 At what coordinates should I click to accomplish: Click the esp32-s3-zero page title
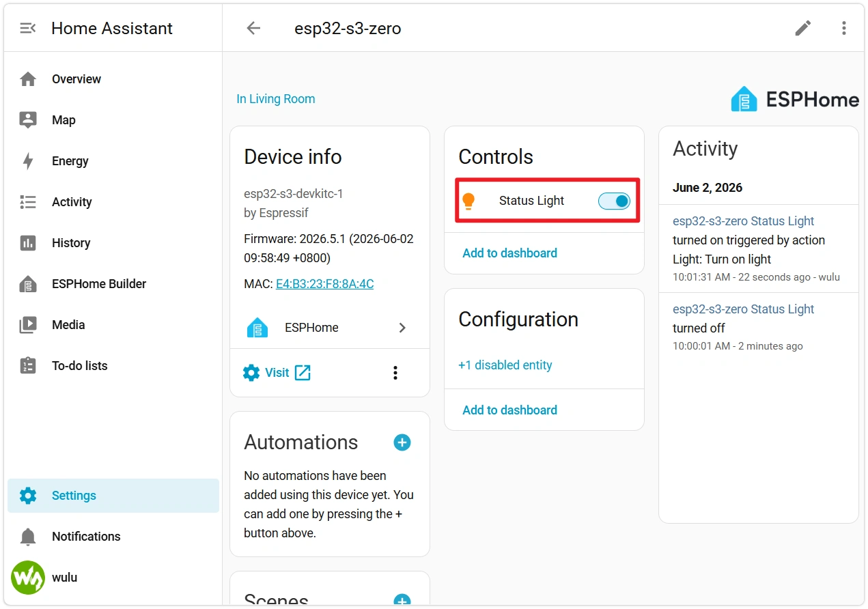coord(348,29)
